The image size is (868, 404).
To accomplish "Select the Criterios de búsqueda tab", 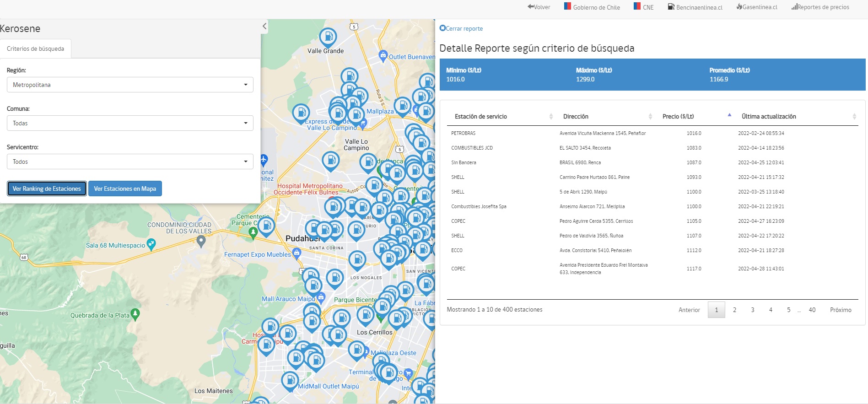I will (36, 49).
